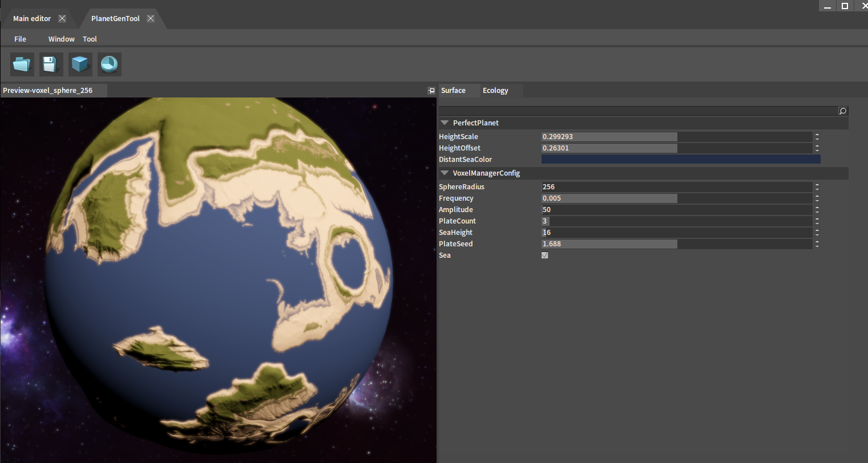Collapse the PerfectPlanet section
The width and height of the screenshot is (868, 463).
(445, 123)
